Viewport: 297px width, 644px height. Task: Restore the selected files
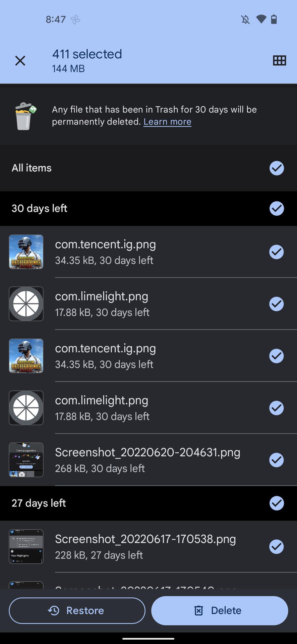[x=77, y=610]
